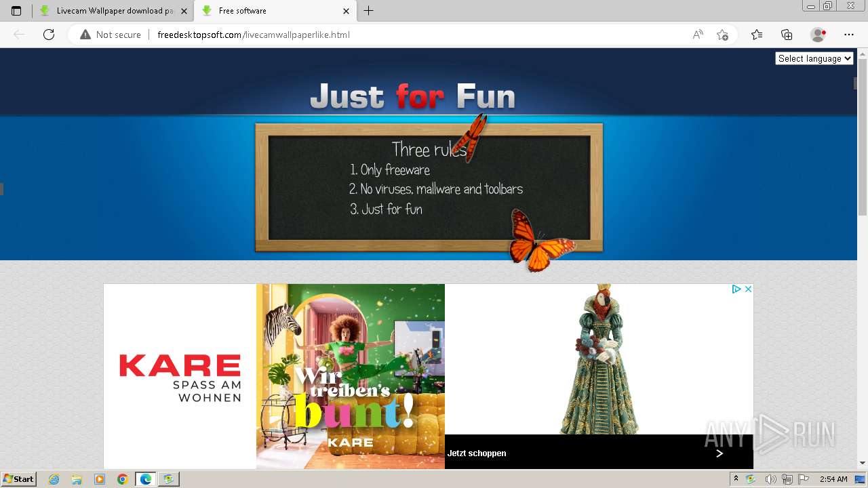Open the last pinned taskbar application
868x488 pixels.
[168, 479]
